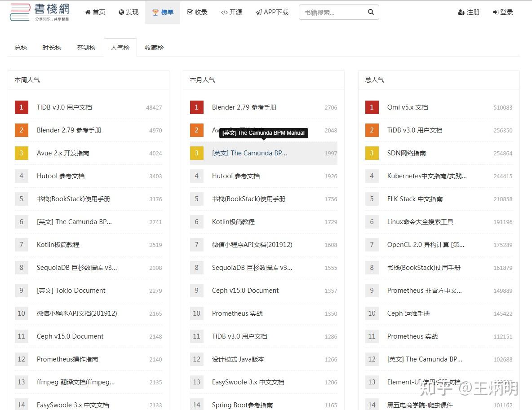Open monthly rank 1 Blender 2.79 参考手册
This screenshot has height=410, width=532.
tap(244, 107)
